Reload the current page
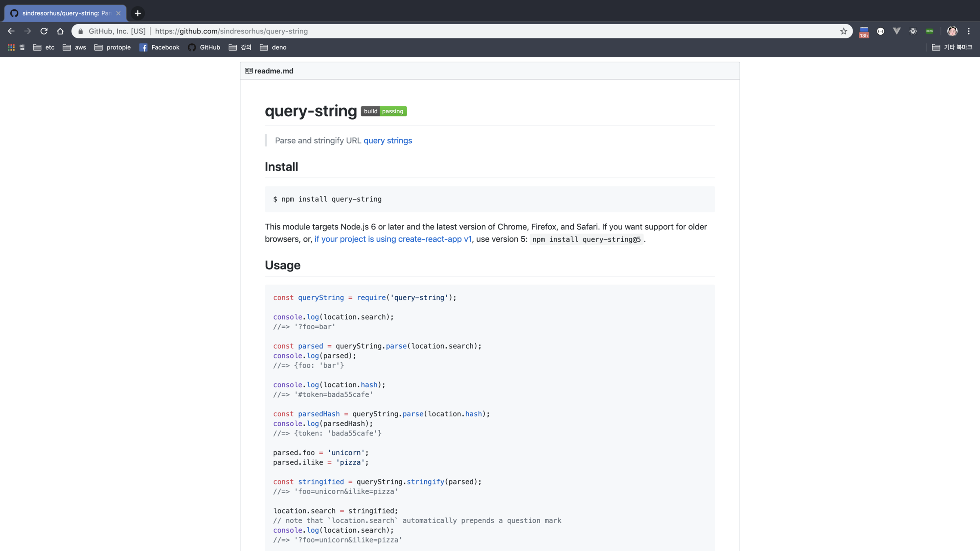This screenshot has width=980, height=551. click(44, 31)
